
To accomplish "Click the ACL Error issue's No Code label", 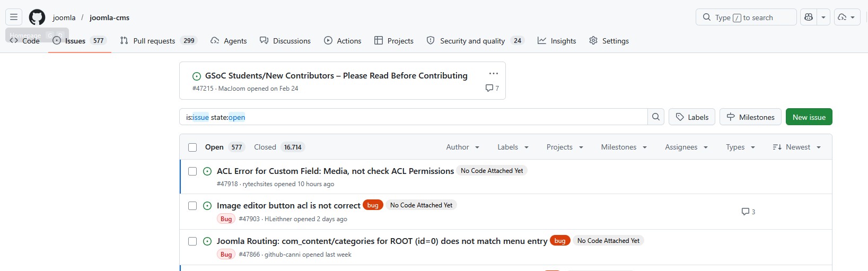I will pyautogui.click(x=492, y=171).
